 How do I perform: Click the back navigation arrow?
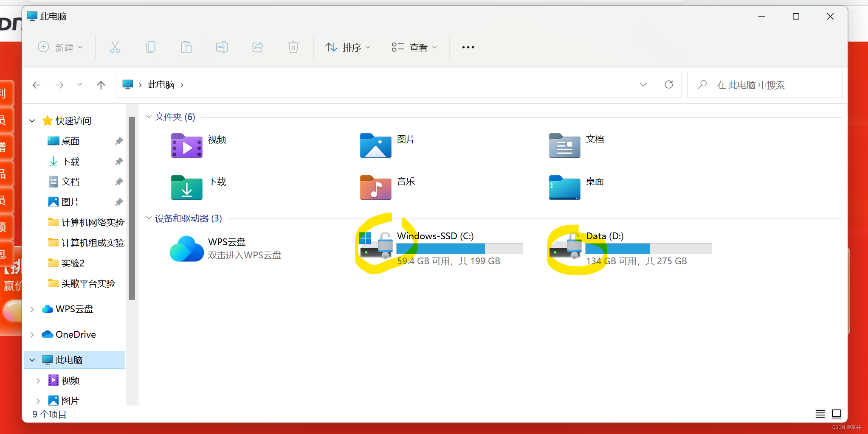click(36, 84)
